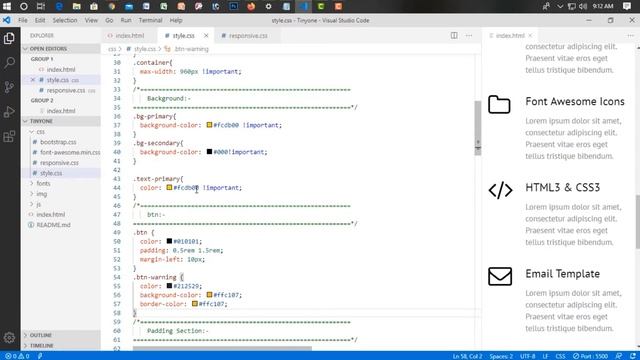The image size is (640, 360).
Task: Click Spaces: 2 indentation setting
Action: click(x=501, y=356)
